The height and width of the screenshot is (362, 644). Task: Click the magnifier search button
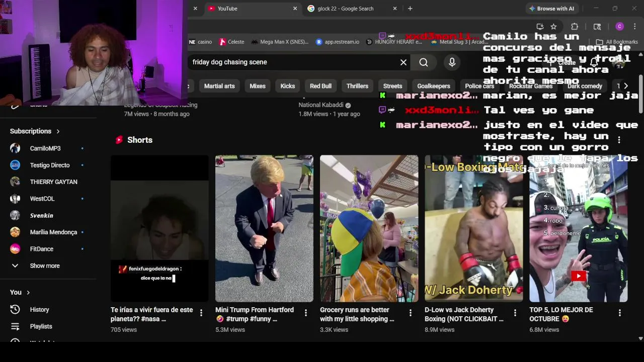pyautogui.click(x=424, y=62)
